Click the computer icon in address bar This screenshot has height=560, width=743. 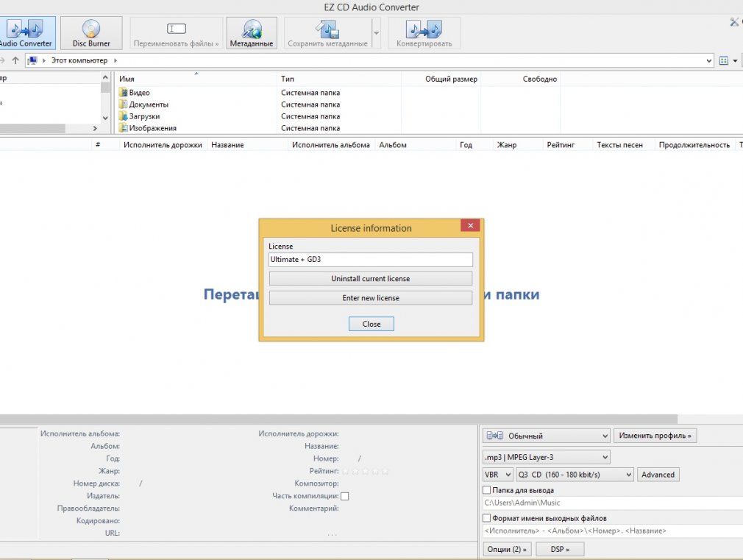[x=32, y=60]
